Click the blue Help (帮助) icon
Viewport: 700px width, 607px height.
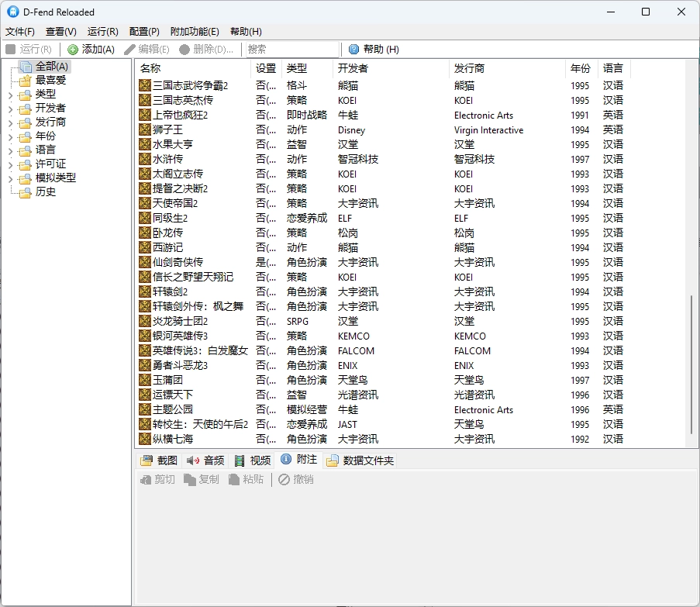[x=353, y=49]
